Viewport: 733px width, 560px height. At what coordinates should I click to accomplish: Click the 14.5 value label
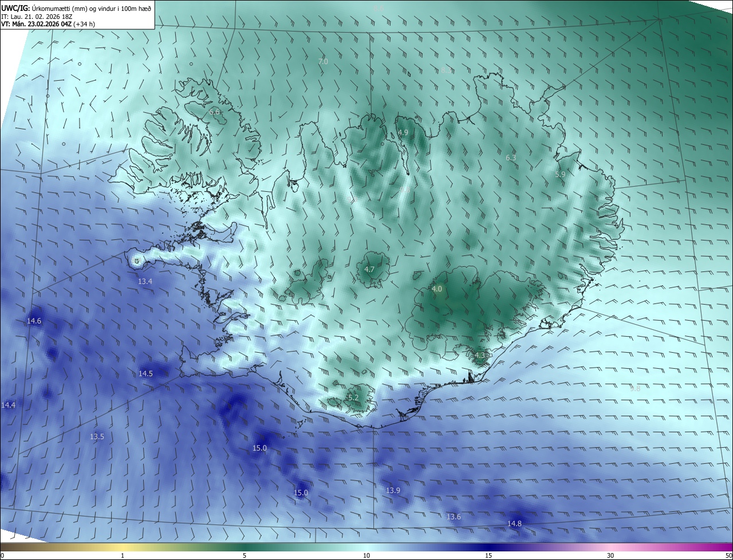pos(145,373)
